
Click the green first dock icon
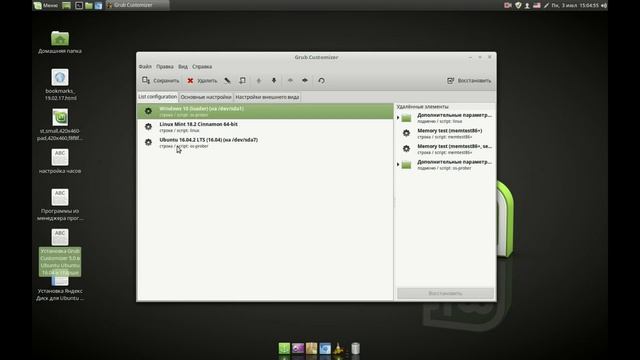click(284, 348)
